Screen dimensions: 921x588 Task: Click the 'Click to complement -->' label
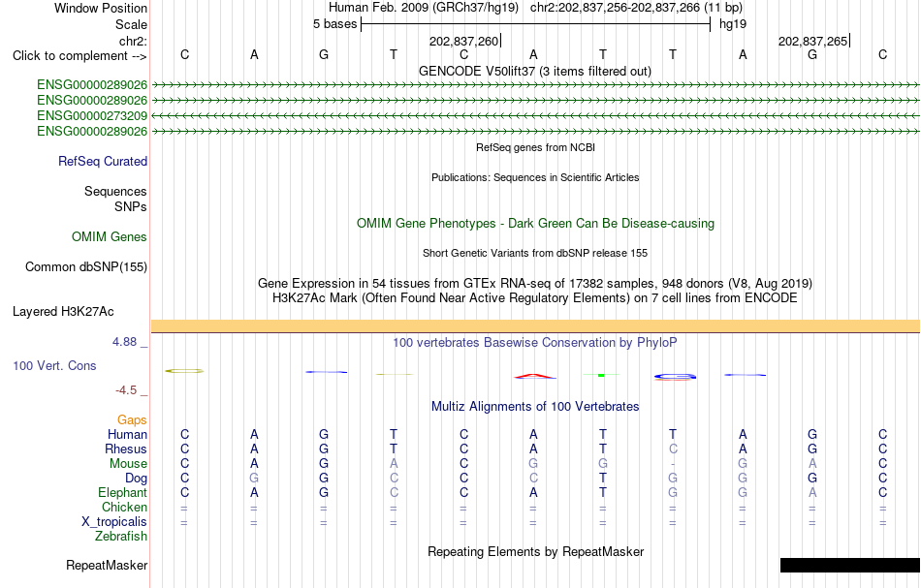click(x=79, y=56)
